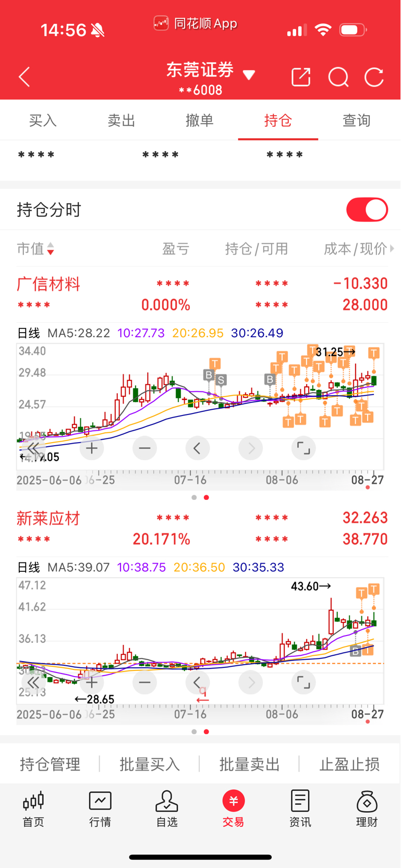
Task: Tap 广信材料 MA5:28.22 indicator
Action: click(x=79, y=333)
